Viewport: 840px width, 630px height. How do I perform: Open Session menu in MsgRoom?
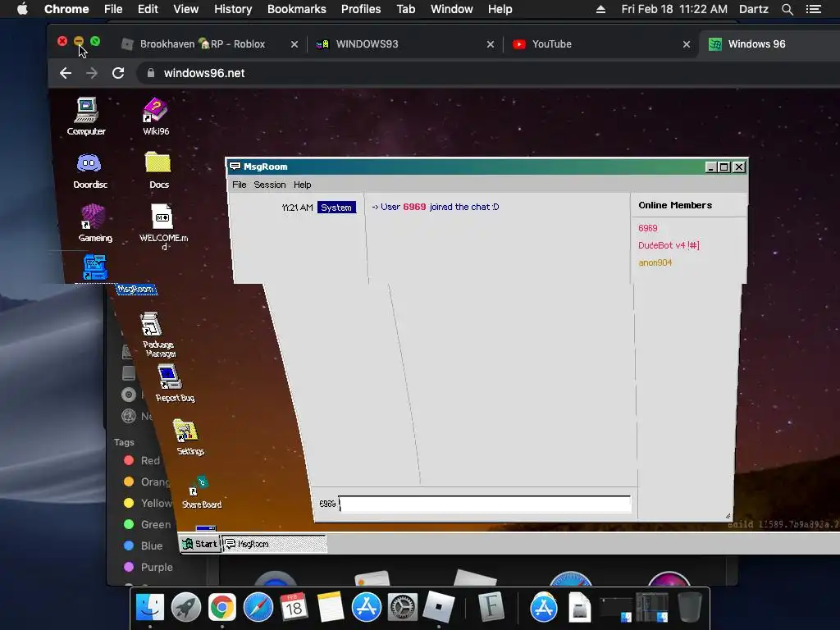click(269, 185)
